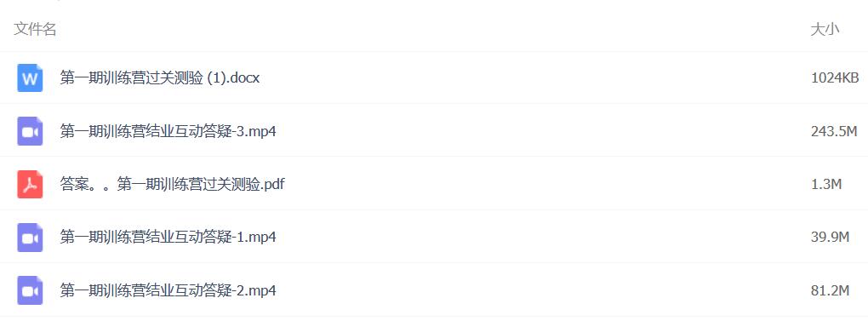868x321 pixels.
Task: Click the Word document icon for 第一期训练营过关测验 (1).docx
Action: click(x=30, y=78)
